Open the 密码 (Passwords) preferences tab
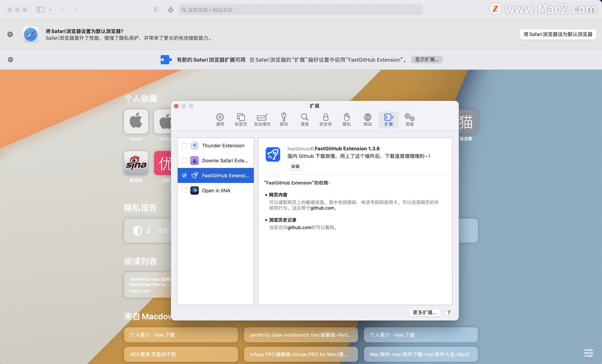The width and height of the screenshot is (602, 364). coord(283,119)
